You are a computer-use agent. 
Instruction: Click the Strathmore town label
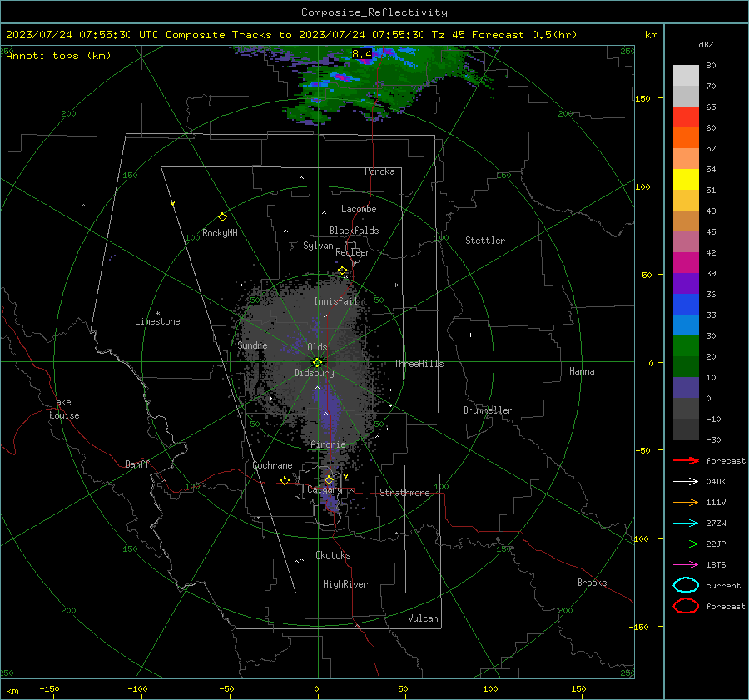tap(404, 493)
